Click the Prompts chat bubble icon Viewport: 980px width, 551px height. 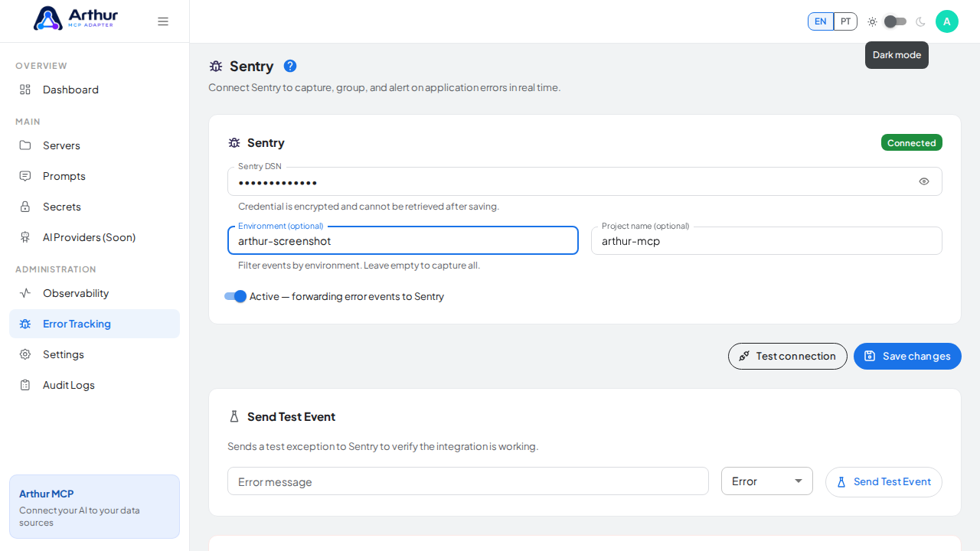[x=25, y=176]
